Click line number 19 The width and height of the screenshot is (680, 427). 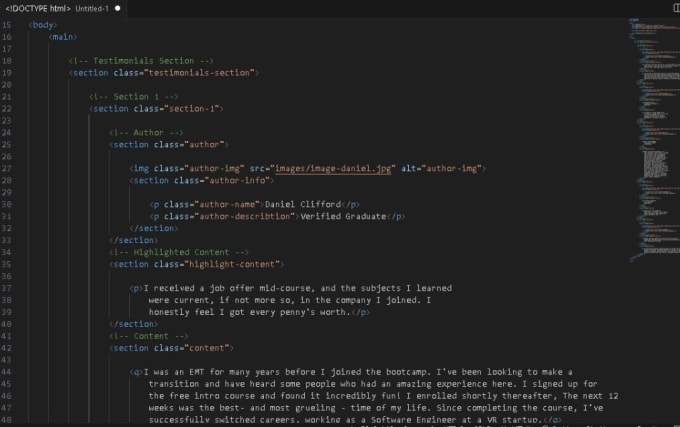(7, 73)
